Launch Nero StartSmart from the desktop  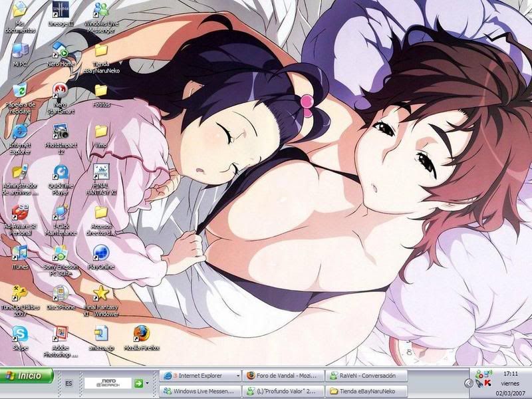coord(61,98)
